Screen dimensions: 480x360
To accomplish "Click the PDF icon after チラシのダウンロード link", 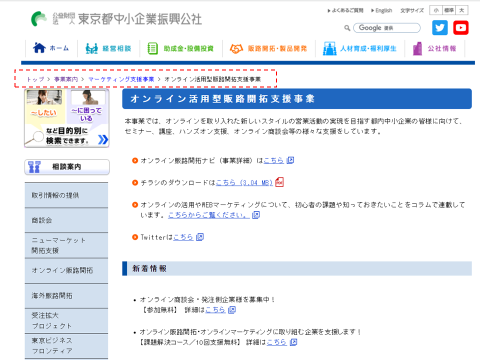I will pyautogui.click(x=279, y=182).
